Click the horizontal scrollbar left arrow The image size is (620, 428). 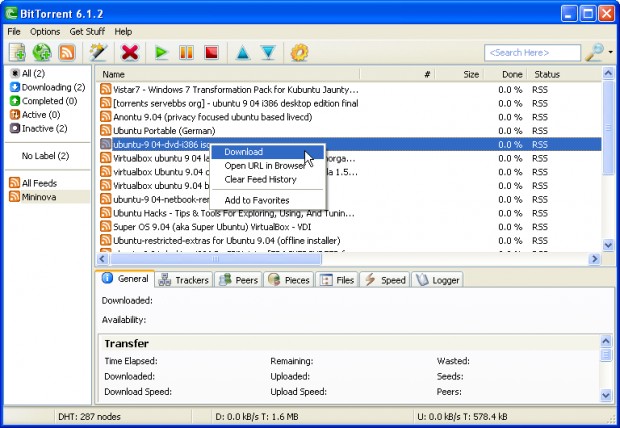(102, 259)
